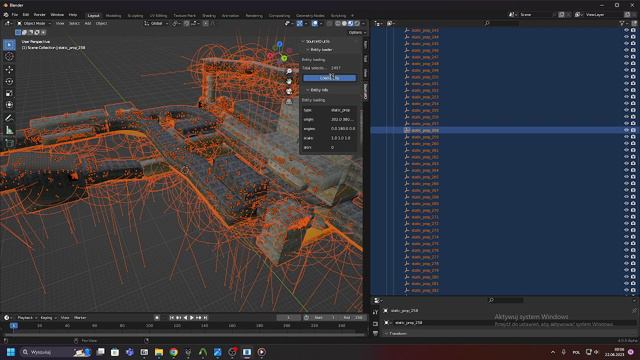Select the Transform tool
This screenshot has height=360, width=640.
point(9,105)
